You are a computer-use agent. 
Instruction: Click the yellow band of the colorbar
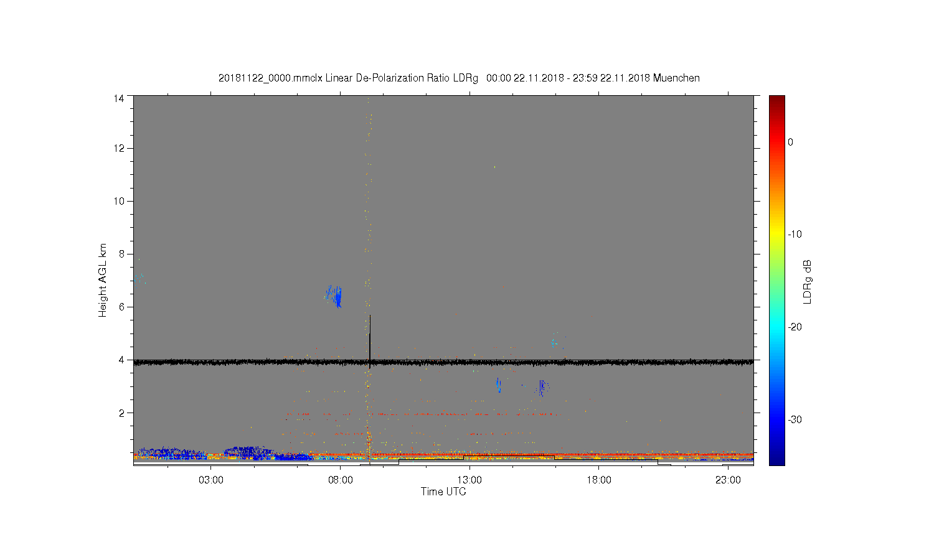point(777,235)
